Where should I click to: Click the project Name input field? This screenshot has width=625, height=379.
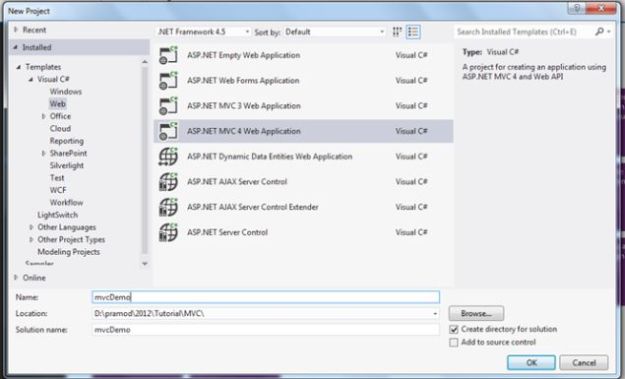(266, 297)
